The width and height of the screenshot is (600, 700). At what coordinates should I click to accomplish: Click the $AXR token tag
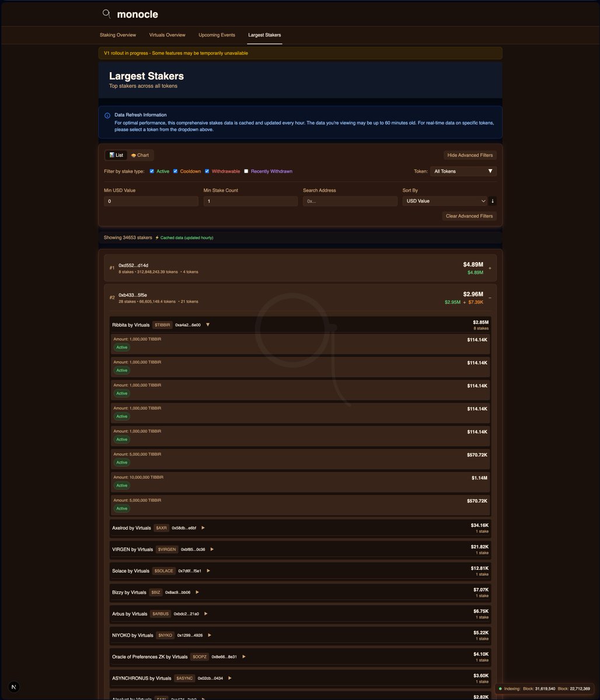coord(161,528)
